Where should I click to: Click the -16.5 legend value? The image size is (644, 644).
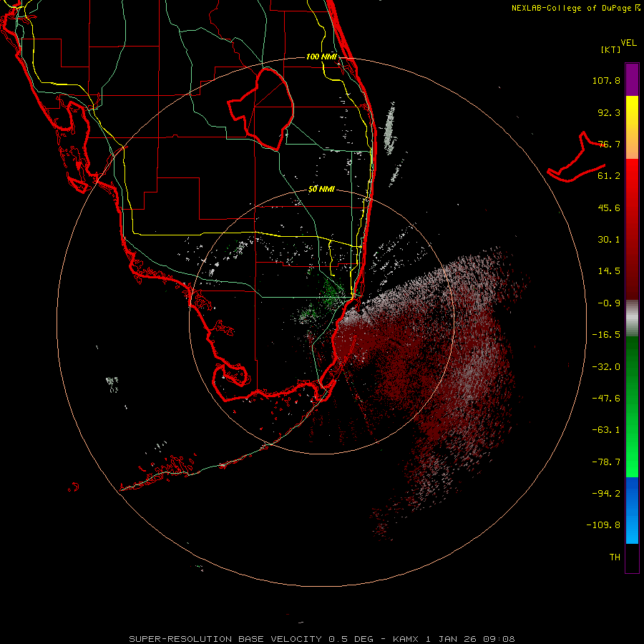point(606,335)
